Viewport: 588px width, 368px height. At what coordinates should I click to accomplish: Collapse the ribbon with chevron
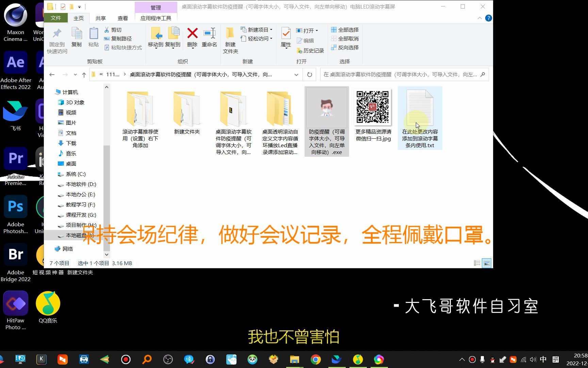[x=479, y=18]
